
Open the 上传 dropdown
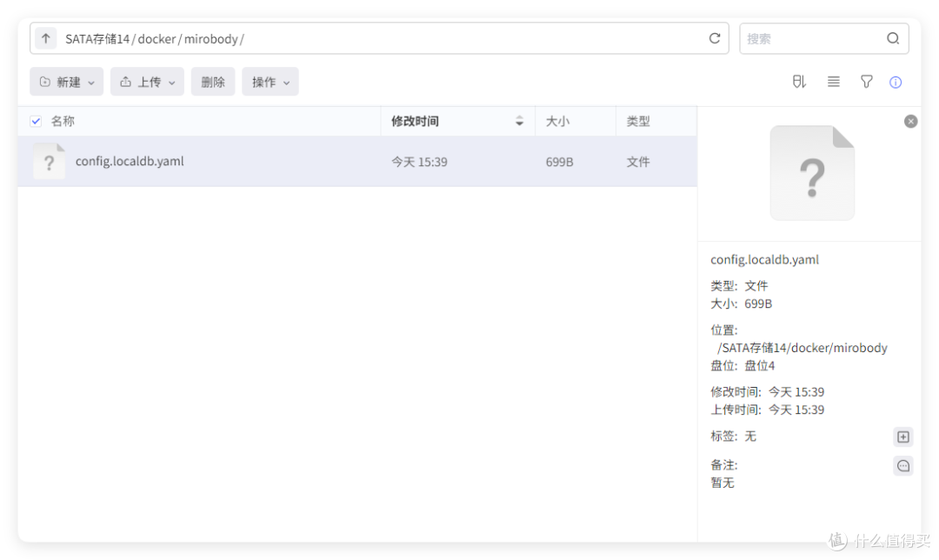click(147, 82)
